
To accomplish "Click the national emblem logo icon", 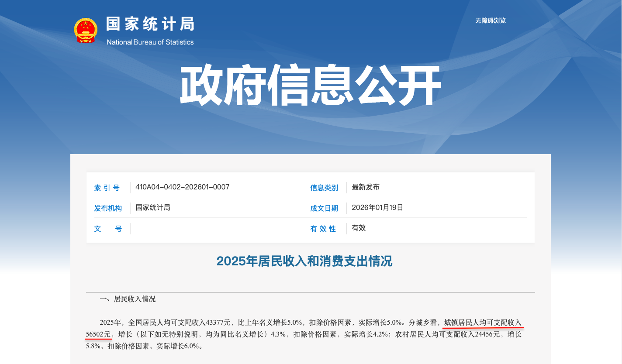I will [86, 30].
